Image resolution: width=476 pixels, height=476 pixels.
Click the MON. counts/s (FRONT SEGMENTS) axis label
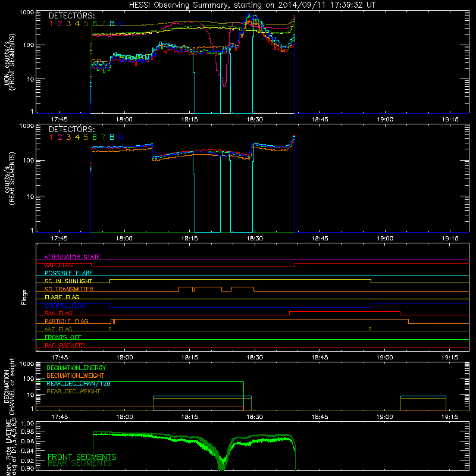9,61
